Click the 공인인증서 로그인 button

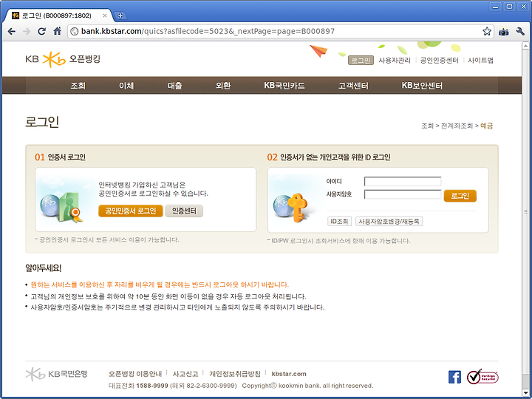[x=131, y=211]
